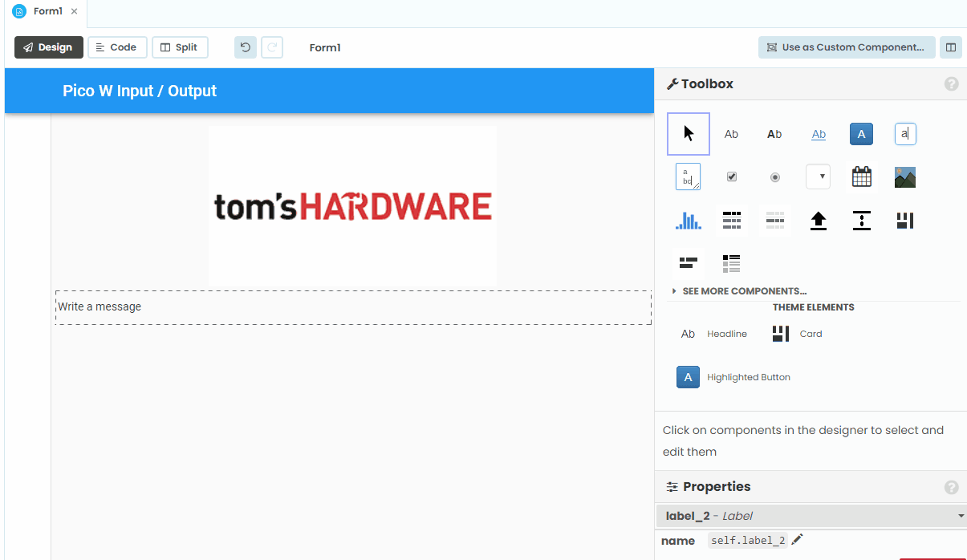The image size is (967, 560).
Task: Insert a Plot component
Action: tap(688, 220)
